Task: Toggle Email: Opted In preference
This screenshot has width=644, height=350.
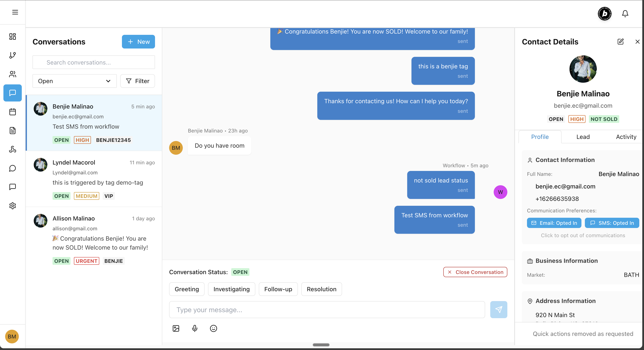Action: point(554,223)
